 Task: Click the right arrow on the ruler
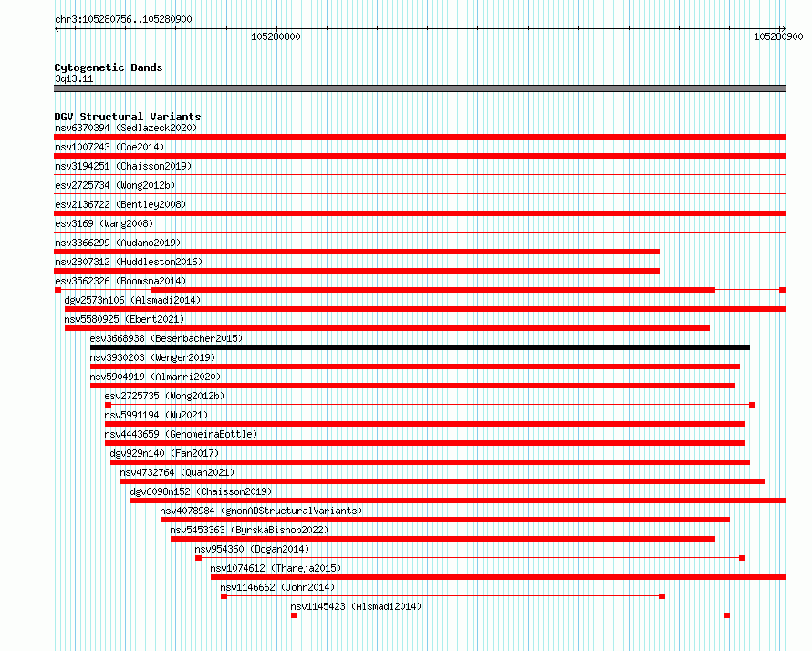(x=783, y=28)
